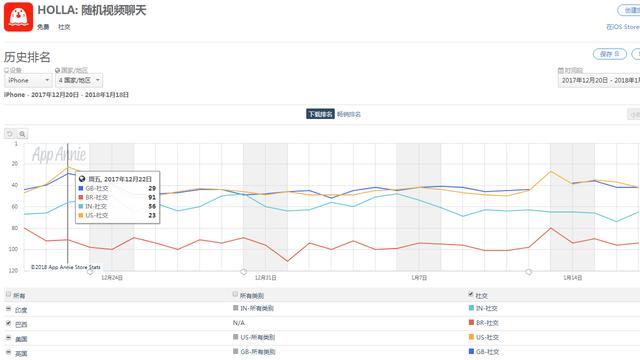
Task: Click the gray US-所有类别 legend square
Action: (x=236, y=337)
